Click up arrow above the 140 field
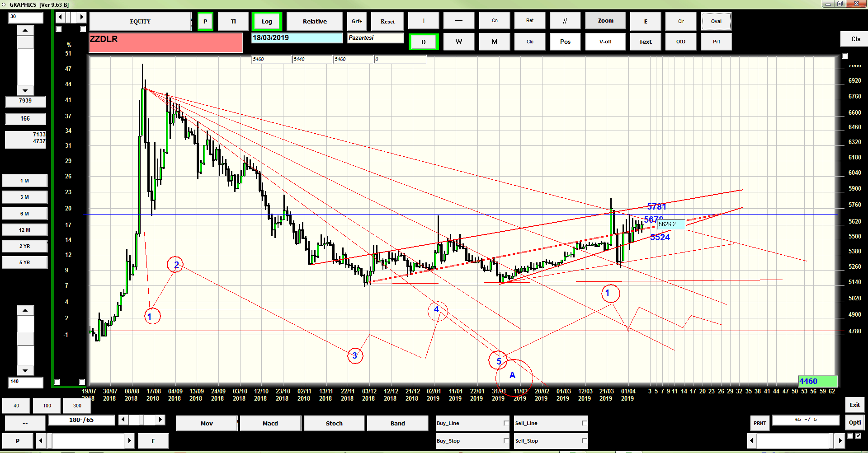Viewport: 868px width, 453px height. pos(25,310)
